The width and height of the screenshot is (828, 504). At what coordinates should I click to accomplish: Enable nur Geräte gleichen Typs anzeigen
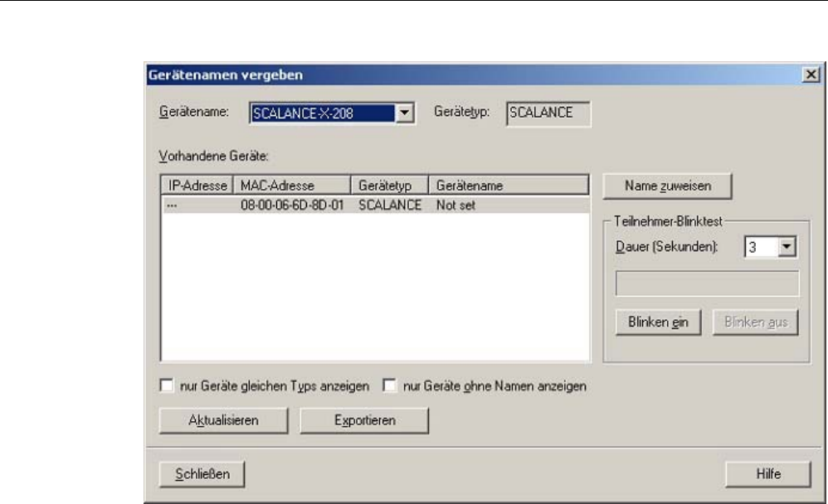pyautogui.click(x=167, y=385)
